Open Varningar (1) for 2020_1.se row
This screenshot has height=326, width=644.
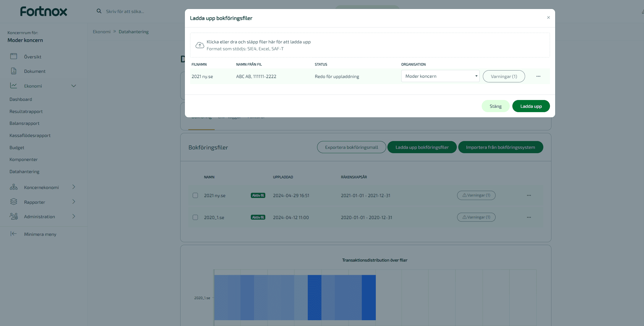pos(476,217)
